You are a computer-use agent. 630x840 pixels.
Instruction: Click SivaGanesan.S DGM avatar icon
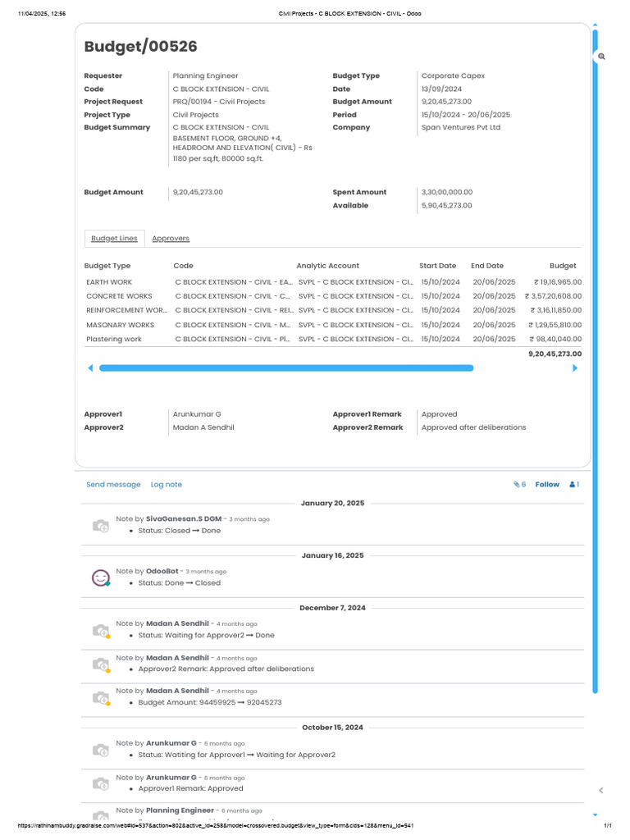tap(101, 526)
